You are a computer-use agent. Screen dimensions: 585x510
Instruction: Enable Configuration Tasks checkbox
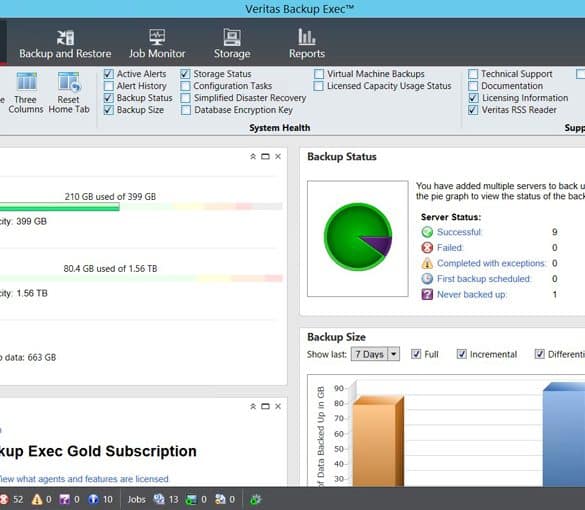click(185, 86)
